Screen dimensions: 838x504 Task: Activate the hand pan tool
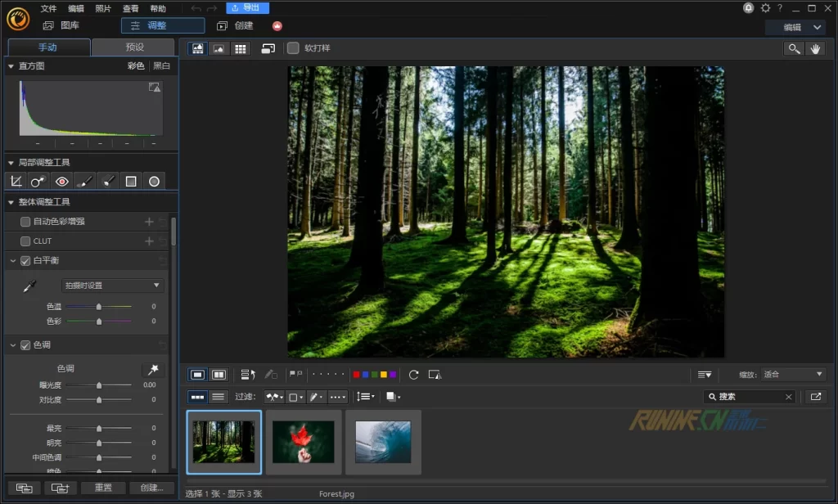tap(815, 48)
